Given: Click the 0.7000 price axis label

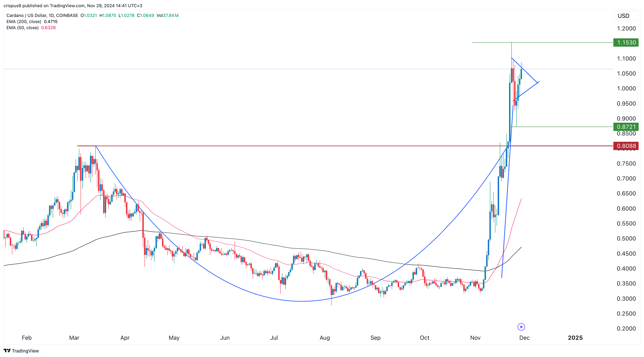Looking at the screenshot, I should click(626, 178).
